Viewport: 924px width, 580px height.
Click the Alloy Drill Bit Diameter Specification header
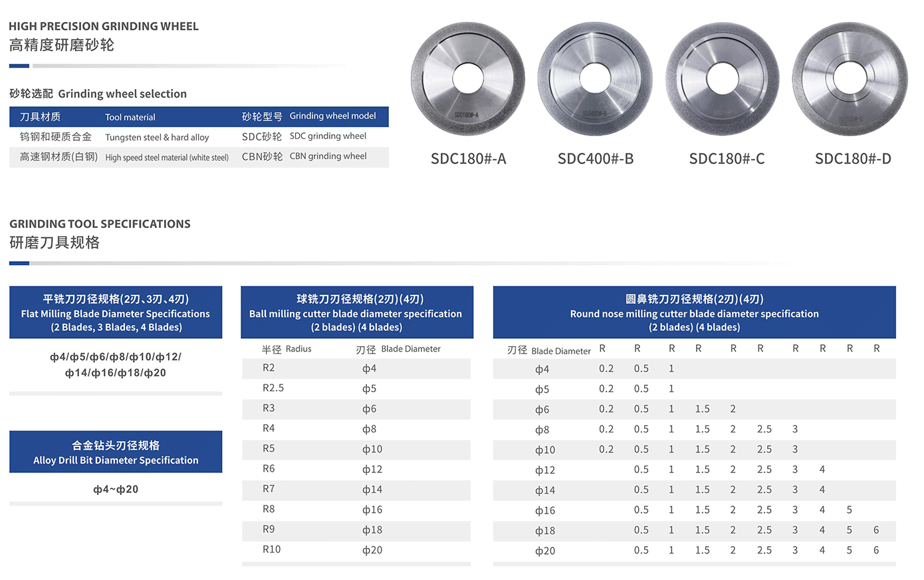115,452
